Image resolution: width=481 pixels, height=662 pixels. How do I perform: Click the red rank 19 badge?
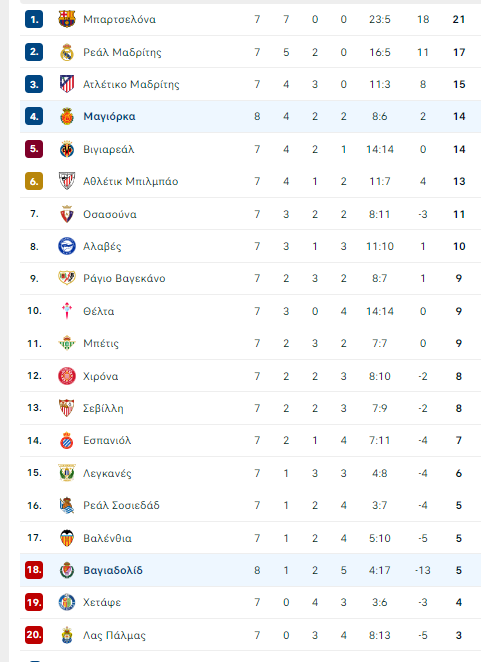click(x=34, y=602)
